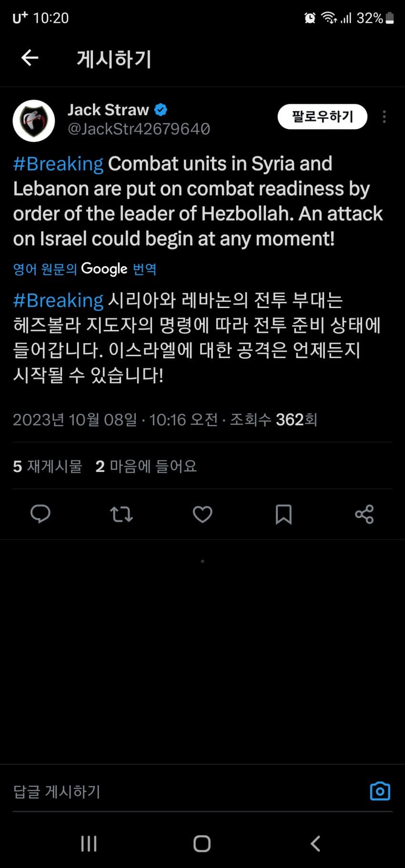The image size is (405, 868).
Task: Tap the camera icon in reply bar
Action: point(380,791)
